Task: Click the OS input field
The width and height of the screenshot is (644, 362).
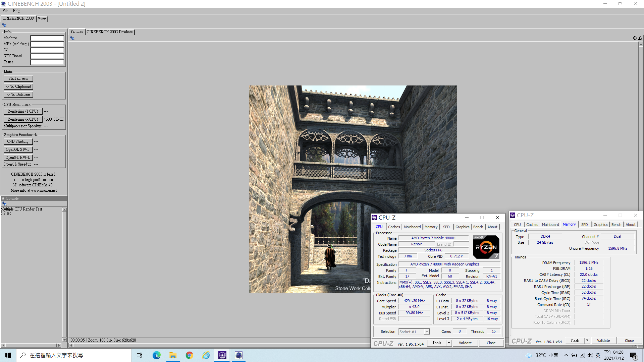Action: 47,50
